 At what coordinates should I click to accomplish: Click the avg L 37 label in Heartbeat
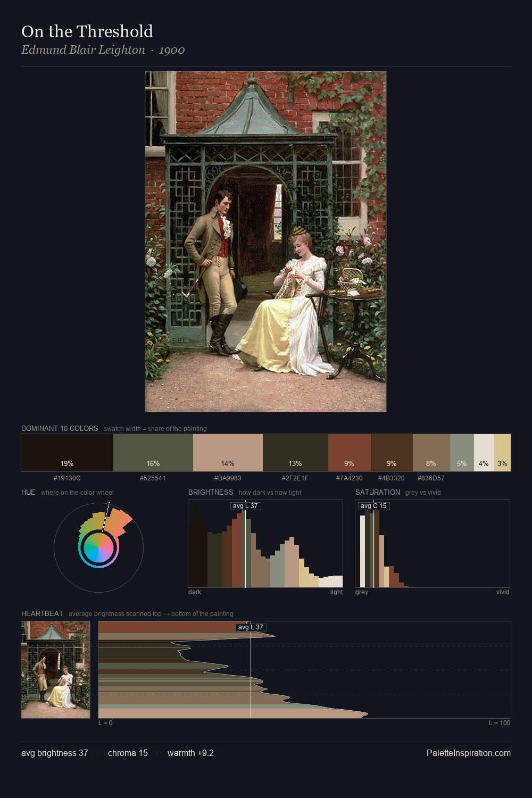tap(251, 627)
